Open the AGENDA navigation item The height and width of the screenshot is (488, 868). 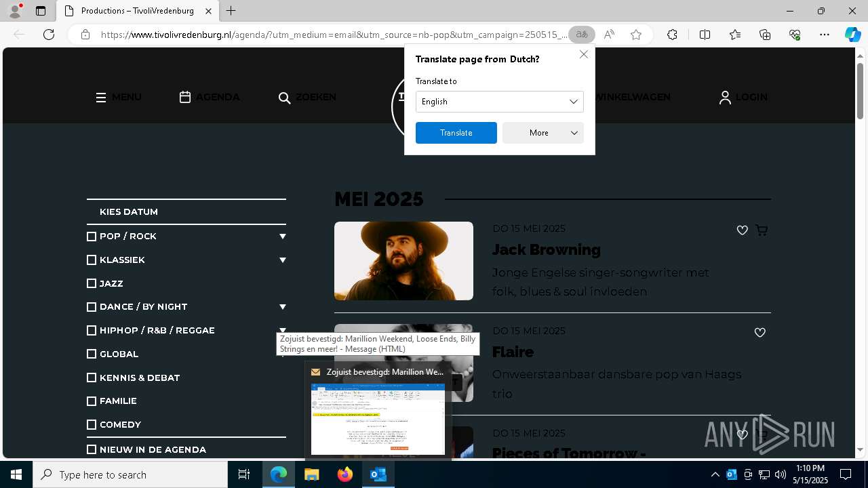coord(210,98)
